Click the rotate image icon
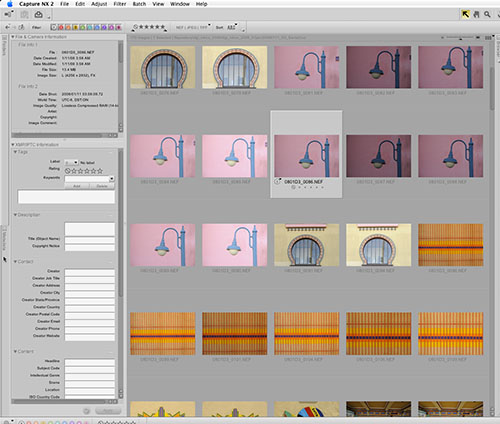 (x=21, y=27)
